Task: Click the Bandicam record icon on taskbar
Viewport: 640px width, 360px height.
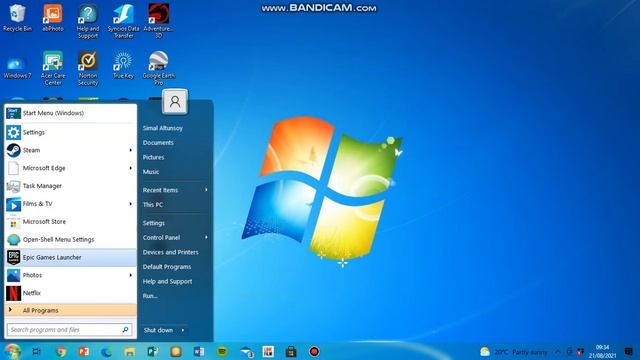Action: coord(314,351)
